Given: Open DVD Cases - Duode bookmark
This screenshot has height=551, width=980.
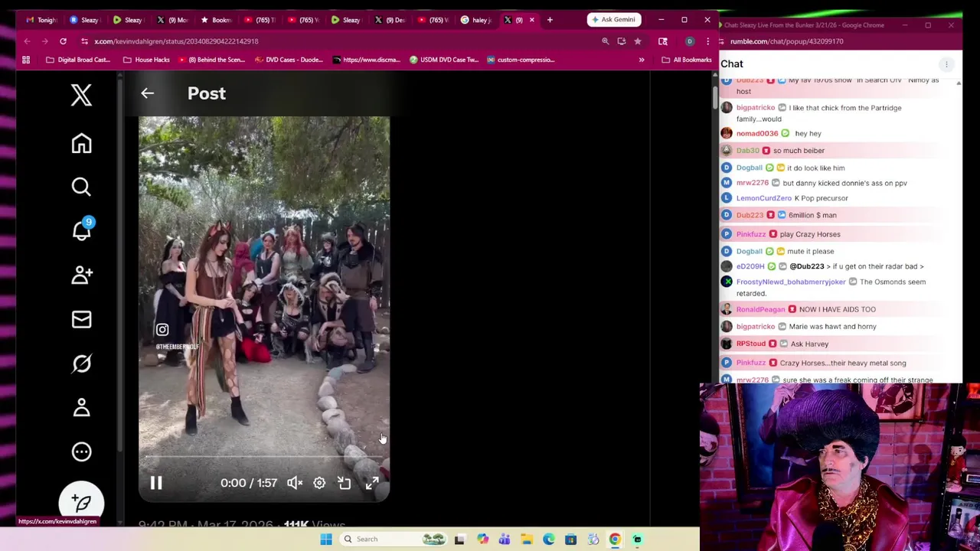Looking at the screenshot, I should click(288, 60).
